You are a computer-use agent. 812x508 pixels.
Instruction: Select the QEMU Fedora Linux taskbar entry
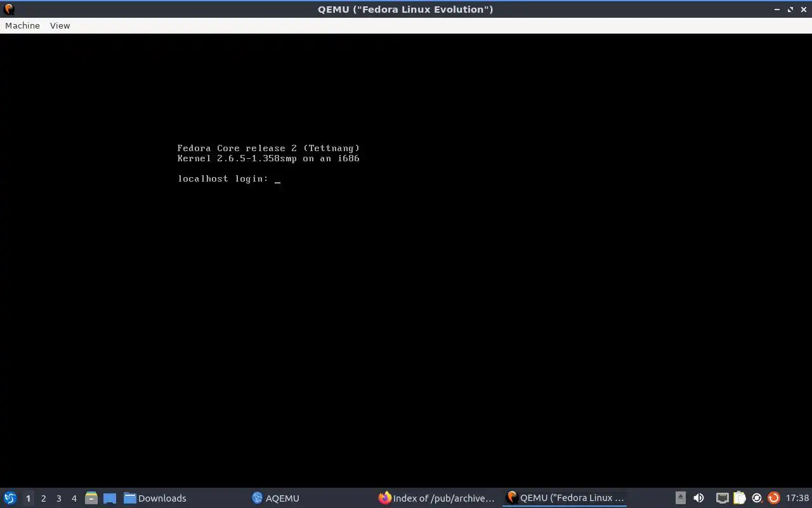pos(565,498)
